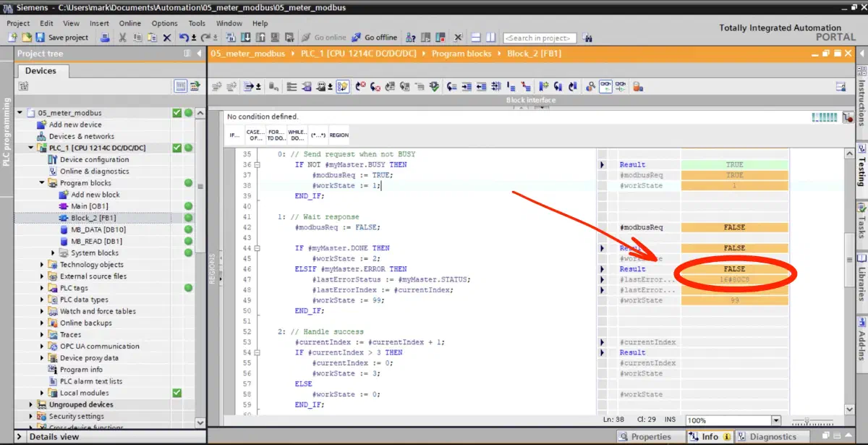Open the Testing side tab
This screenshot has width=868, height=445.
(861, 165)
